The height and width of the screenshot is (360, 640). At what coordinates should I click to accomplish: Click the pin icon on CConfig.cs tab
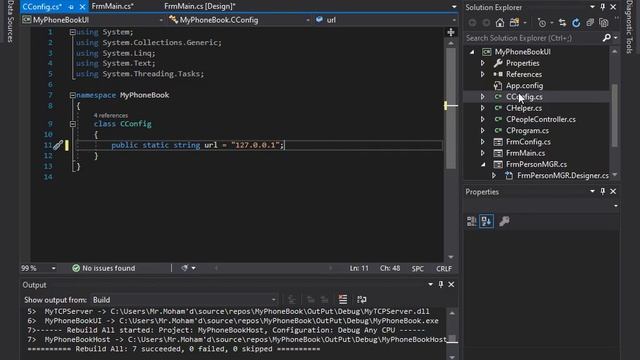tap(71, 7)
